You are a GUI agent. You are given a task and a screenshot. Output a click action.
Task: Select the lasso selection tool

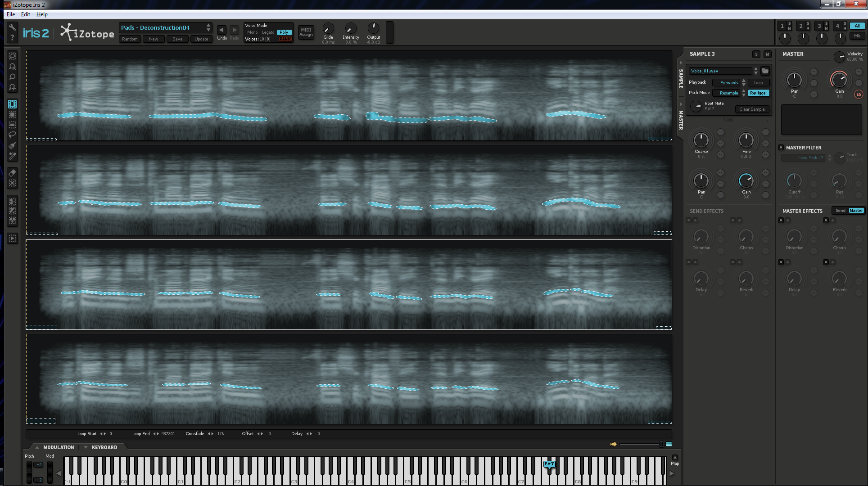point(13,135)
